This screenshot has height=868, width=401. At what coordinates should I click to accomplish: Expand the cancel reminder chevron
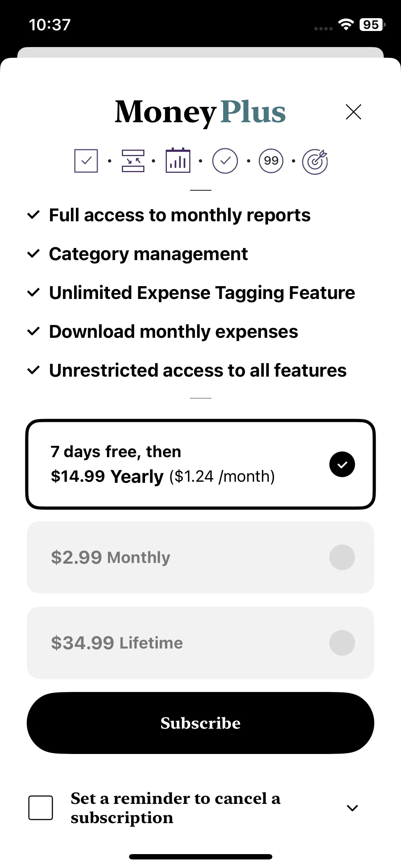coord(352,808)
